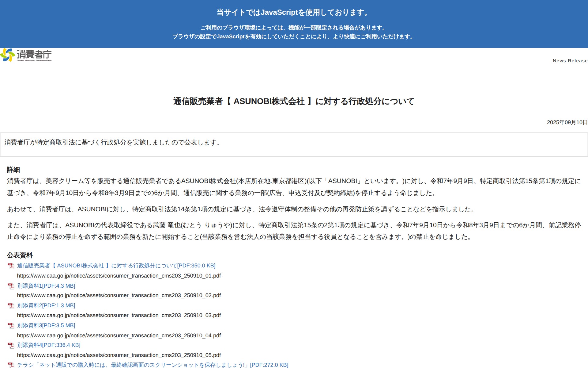Image resolution: width=588 pixels, height=368 pixels.
Task: Click the 2025年09月10日 date text
Action: pos(567,122)
